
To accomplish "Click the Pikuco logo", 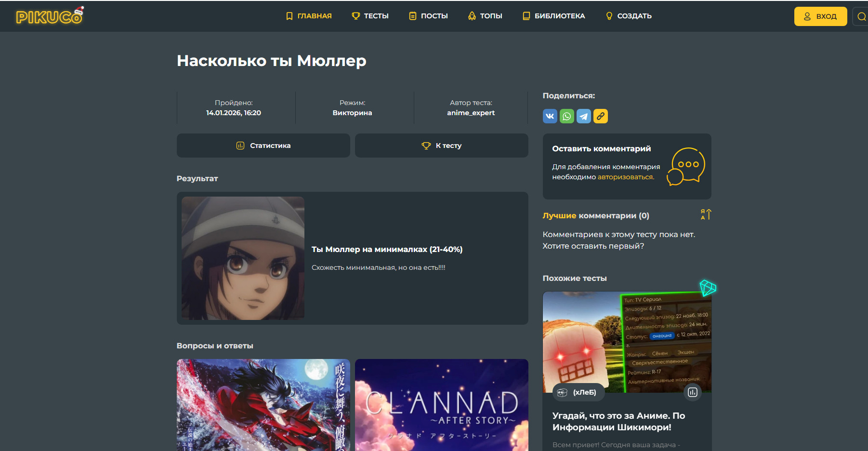I will click(x=49, y=16).
